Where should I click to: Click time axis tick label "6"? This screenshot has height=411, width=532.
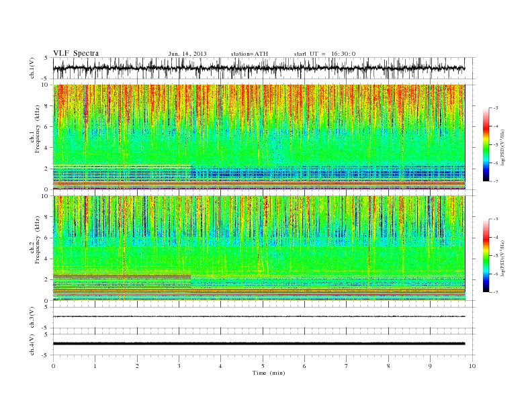[x=305, y=366]
